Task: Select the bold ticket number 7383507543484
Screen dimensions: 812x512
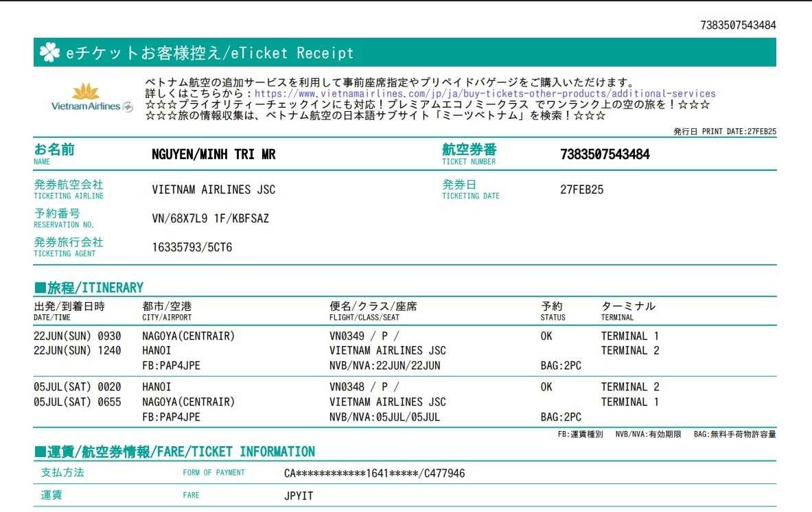Action: point(605,154)
